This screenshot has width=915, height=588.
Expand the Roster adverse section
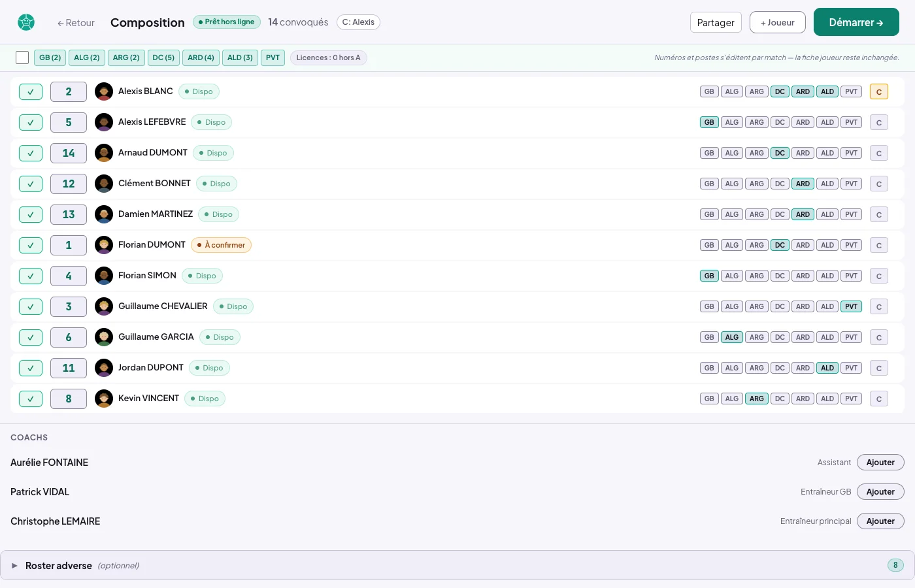point(457,565)
